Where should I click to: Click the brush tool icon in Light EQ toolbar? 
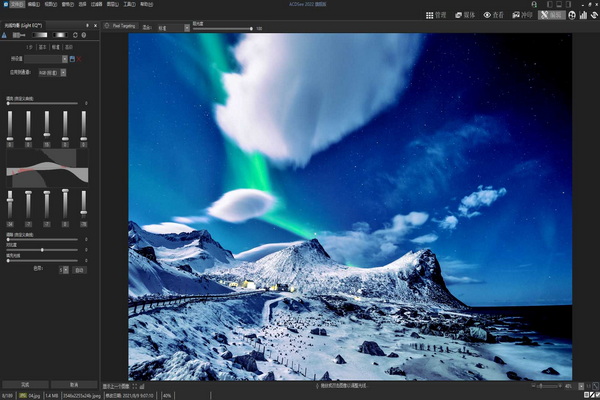click(19, 35)
